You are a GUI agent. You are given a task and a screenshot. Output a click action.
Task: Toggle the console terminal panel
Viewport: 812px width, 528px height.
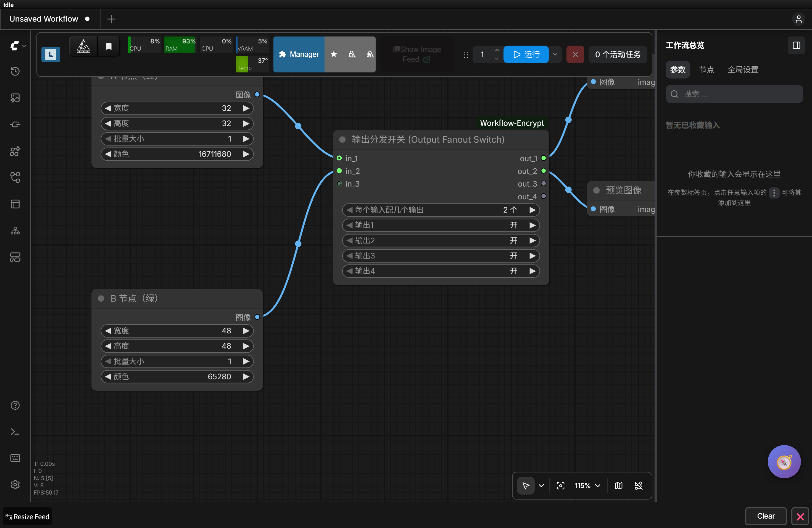15,432
